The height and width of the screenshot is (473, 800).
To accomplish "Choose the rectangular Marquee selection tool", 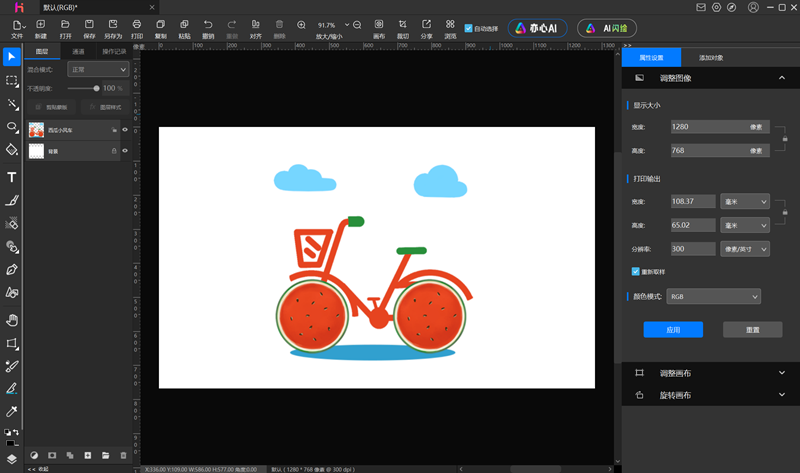I will (x=12, y=80).
